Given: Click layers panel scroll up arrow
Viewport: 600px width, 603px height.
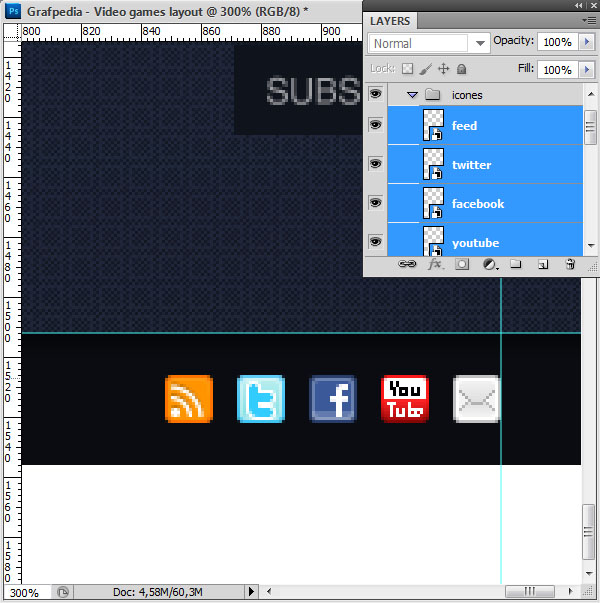Looking at the screenshot, I should (591, 94).
